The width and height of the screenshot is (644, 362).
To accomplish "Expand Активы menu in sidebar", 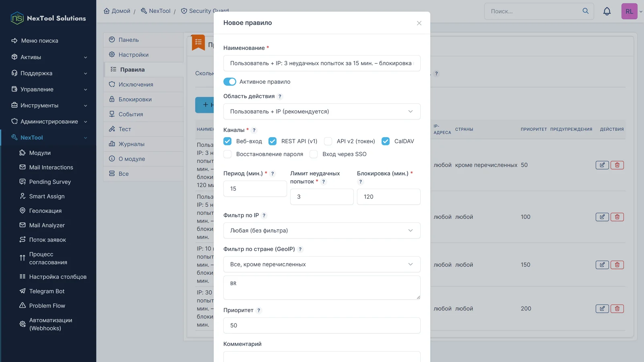I will (x=48, y=57).
